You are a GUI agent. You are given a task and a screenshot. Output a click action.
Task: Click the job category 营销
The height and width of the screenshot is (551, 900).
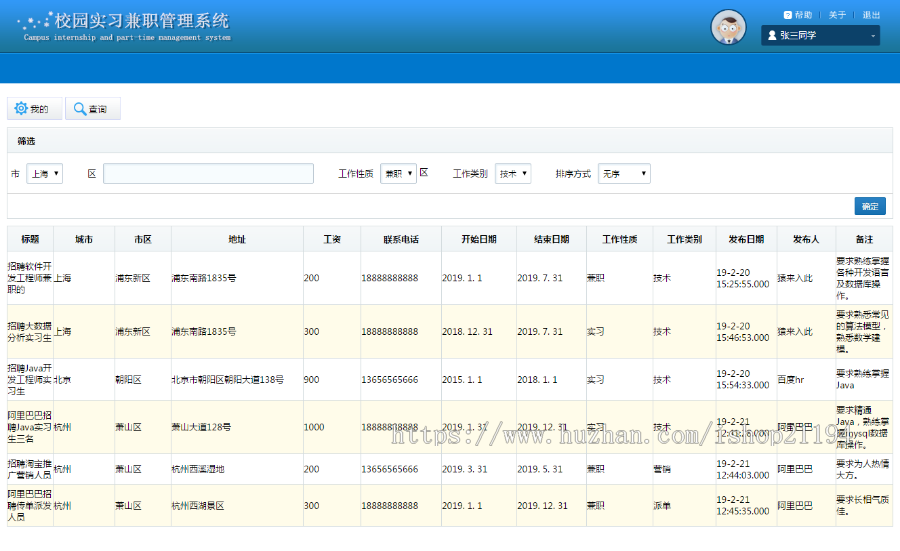[662, 469]
